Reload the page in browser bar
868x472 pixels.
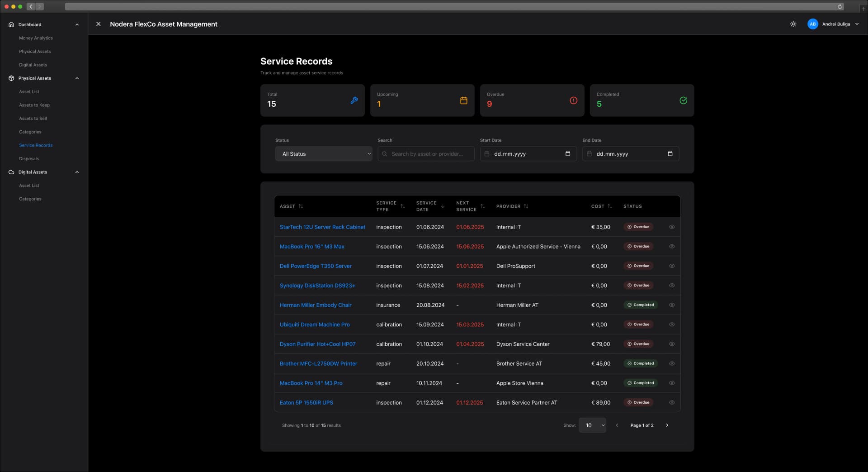[x=840, y=6]
